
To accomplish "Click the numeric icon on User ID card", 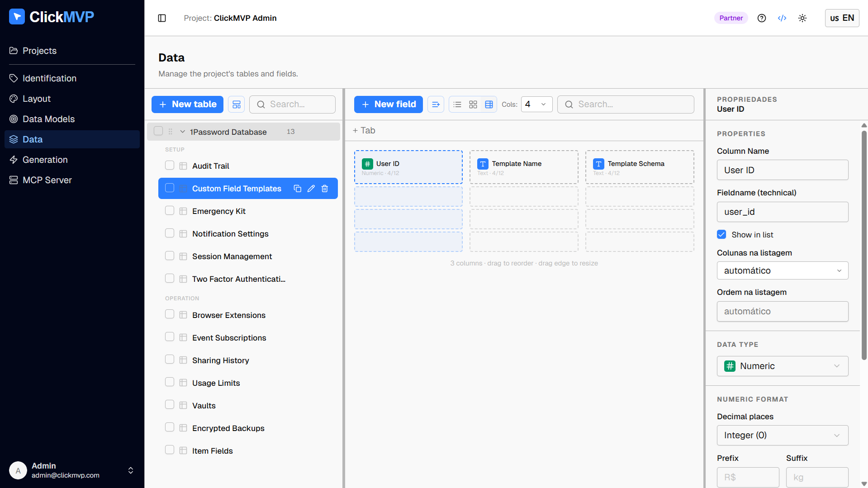I will [368, 164].
